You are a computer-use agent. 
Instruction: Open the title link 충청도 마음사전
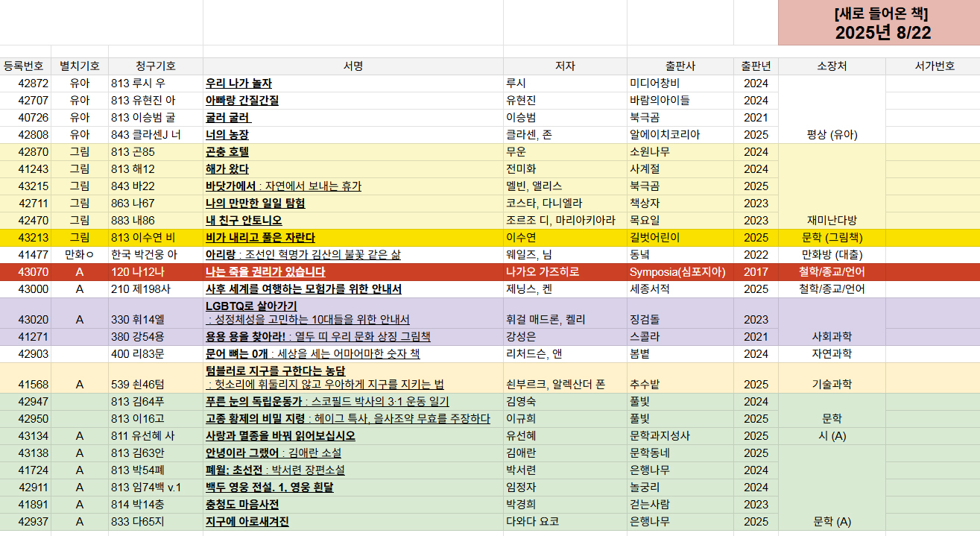pyautogui.click(x=242, y=505)
